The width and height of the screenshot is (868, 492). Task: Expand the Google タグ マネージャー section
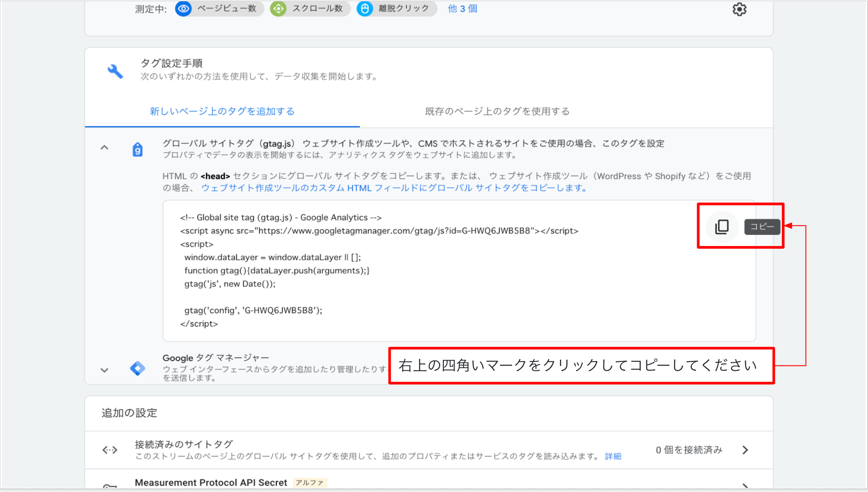tap(104, 370)
